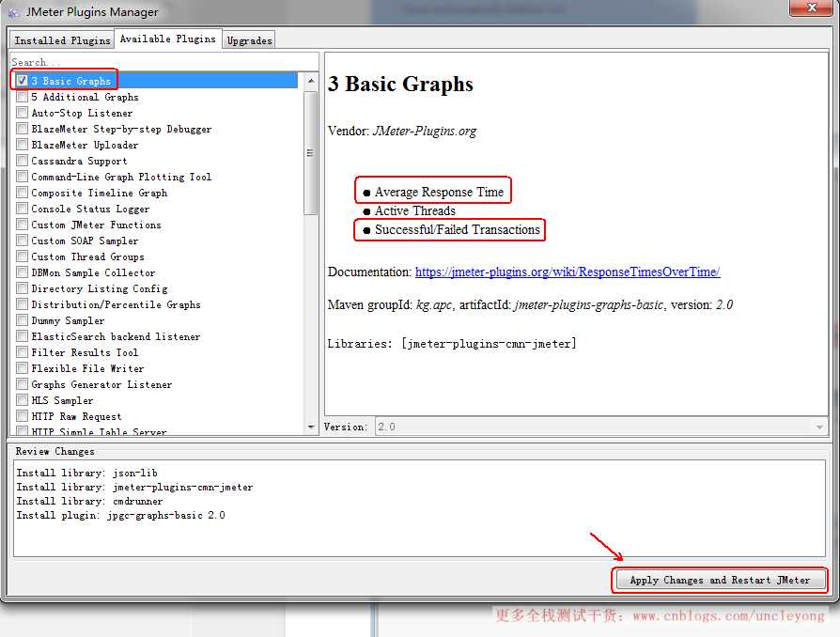
Task: Open the Version dropdown
Action: pos(601,427)
